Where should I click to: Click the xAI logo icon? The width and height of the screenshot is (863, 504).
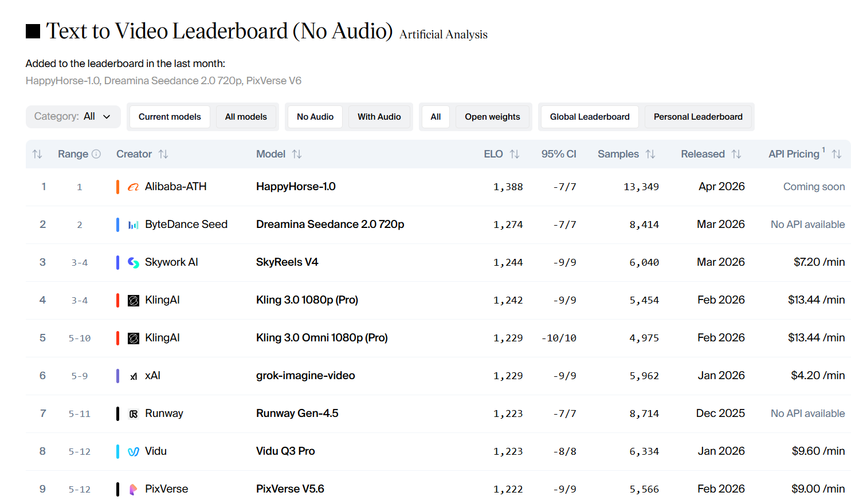point(133,376)
